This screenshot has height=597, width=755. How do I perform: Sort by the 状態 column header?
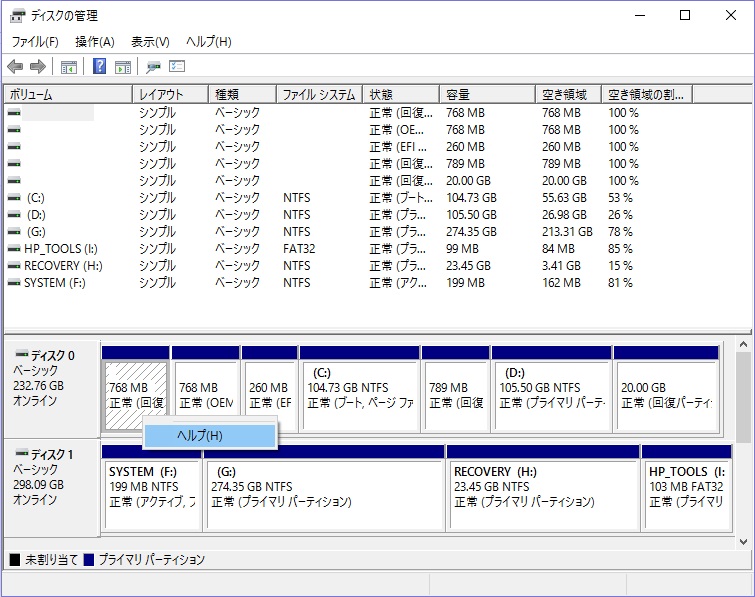pyautogui.click(x=401, y=94)
